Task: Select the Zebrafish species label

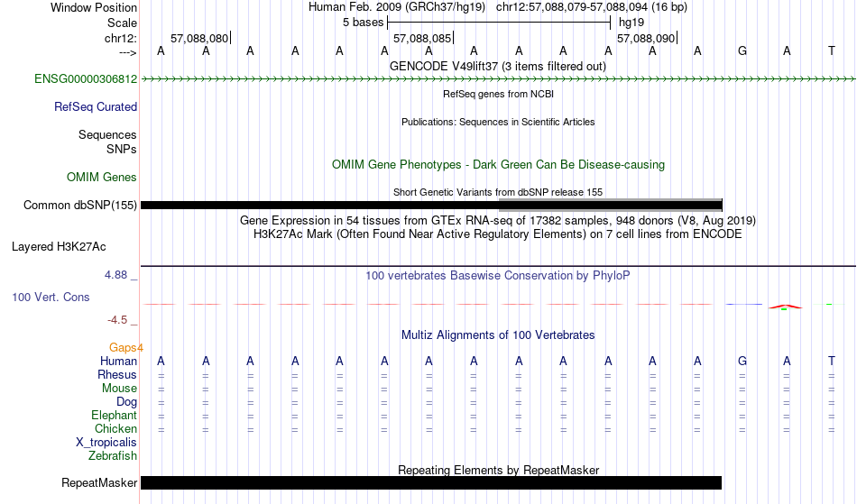Action: 113,456
